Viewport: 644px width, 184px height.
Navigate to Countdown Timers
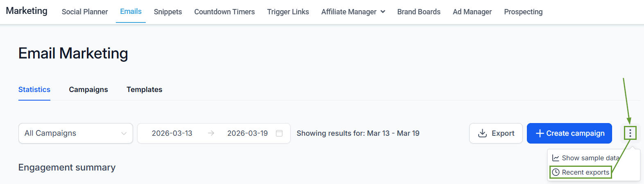[x=224, y=12]
